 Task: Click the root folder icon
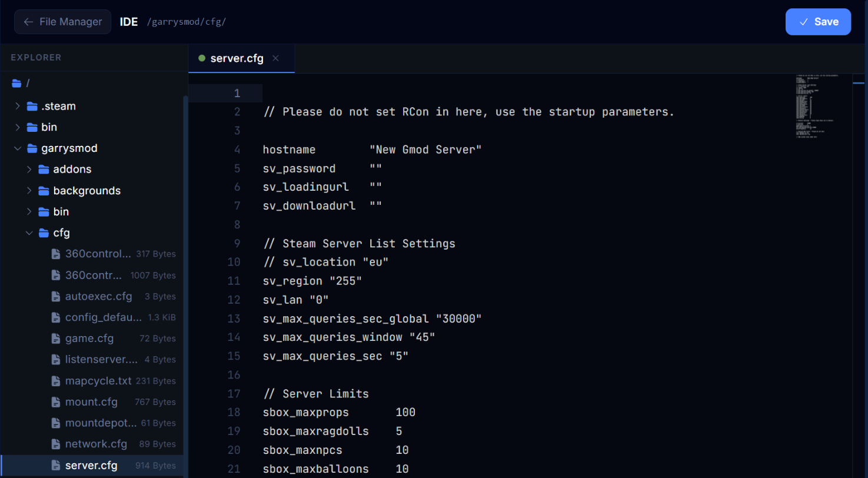[x=16, y=84]
